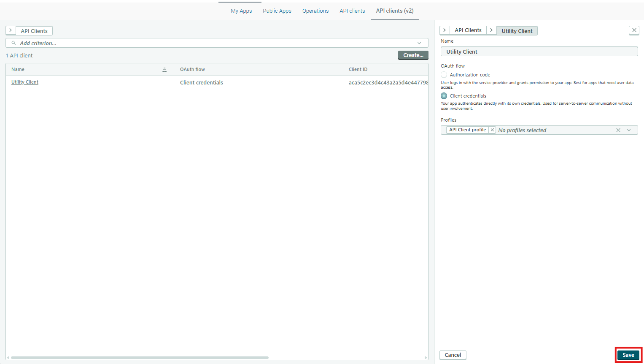Close the Utility Client details panel
This screenshot has width=644, height=364.
point(634,30)
